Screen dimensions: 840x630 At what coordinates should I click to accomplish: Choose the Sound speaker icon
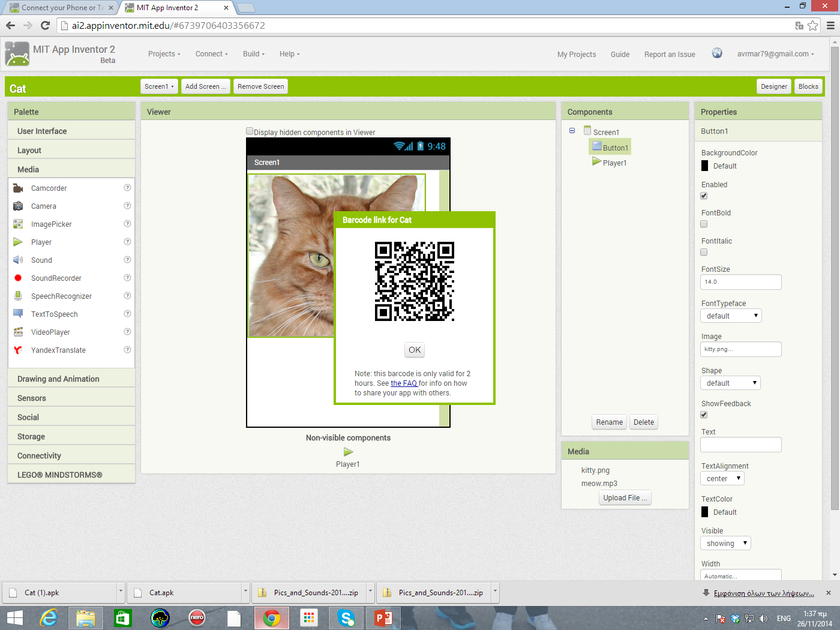pyautogui.click(x=18, y=260)
